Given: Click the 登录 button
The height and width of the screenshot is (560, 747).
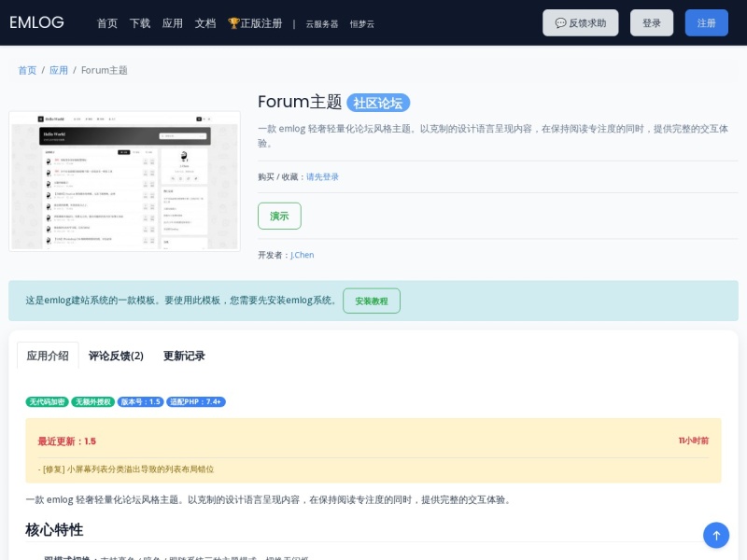Looking at the screenshot, I should (651, 22).
